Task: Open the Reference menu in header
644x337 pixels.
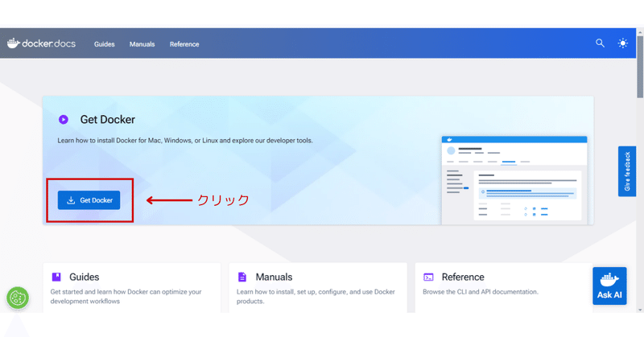Action: tap(184, 44)
